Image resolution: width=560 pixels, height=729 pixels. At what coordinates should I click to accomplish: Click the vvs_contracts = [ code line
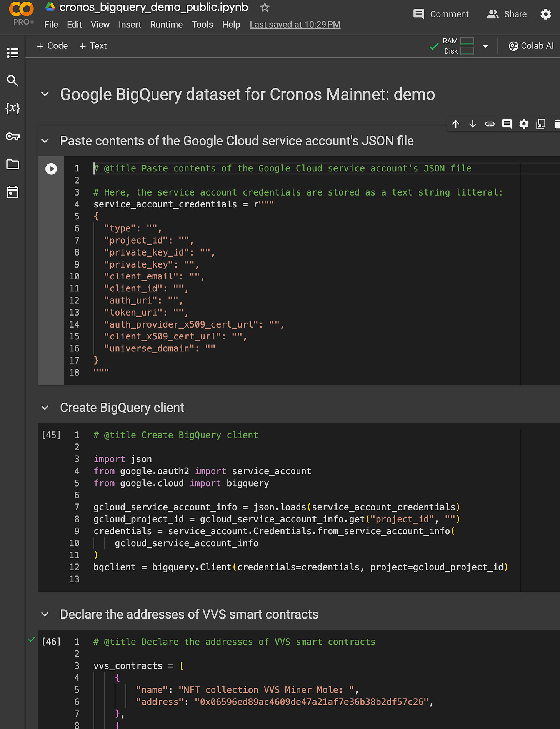[139, 666]
